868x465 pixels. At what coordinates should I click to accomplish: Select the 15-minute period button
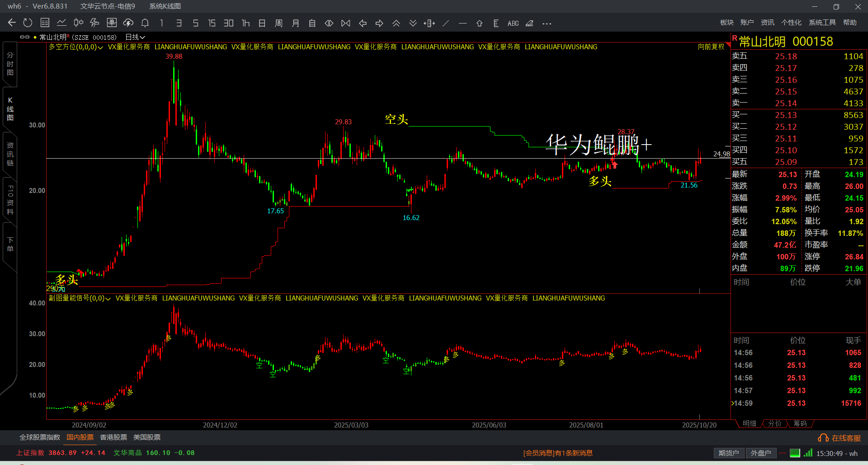(x=212, y=23)
